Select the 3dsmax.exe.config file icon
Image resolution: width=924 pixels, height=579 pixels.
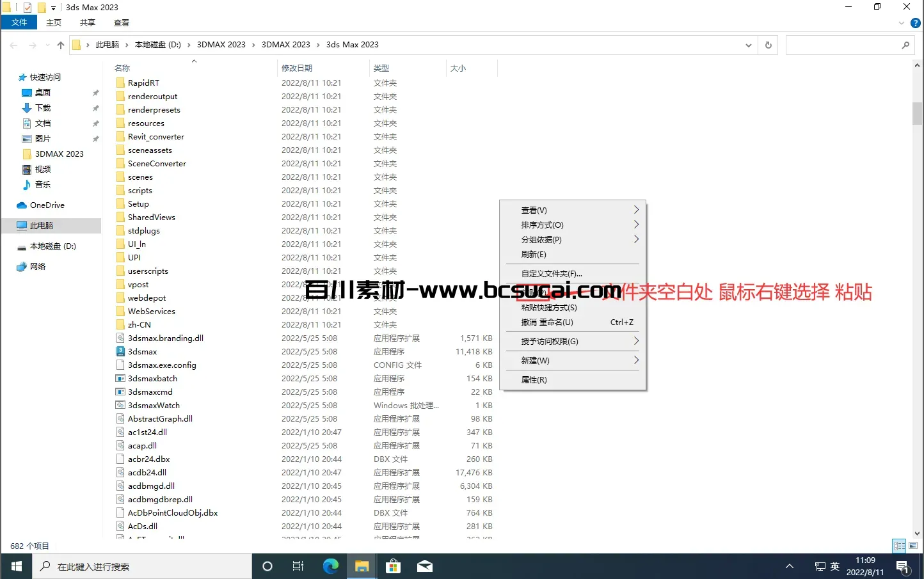coord(120,365)
